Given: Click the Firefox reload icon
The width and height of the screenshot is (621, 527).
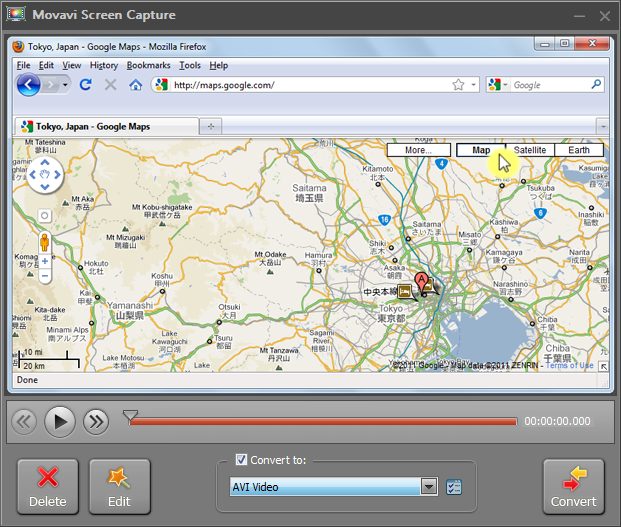Looking at the screenshot, I should (86, 85).
